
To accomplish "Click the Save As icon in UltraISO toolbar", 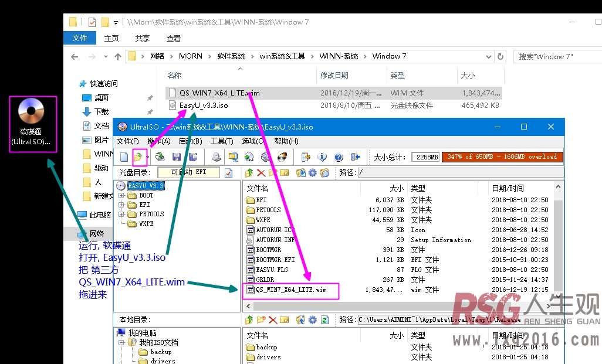I will coord(193,157).
